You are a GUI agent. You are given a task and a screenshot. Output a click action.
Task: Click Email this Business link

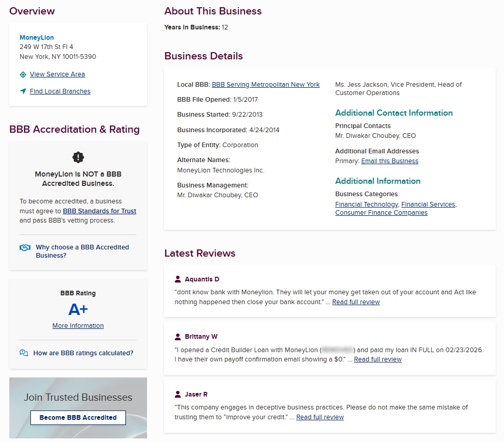(389, 161)
